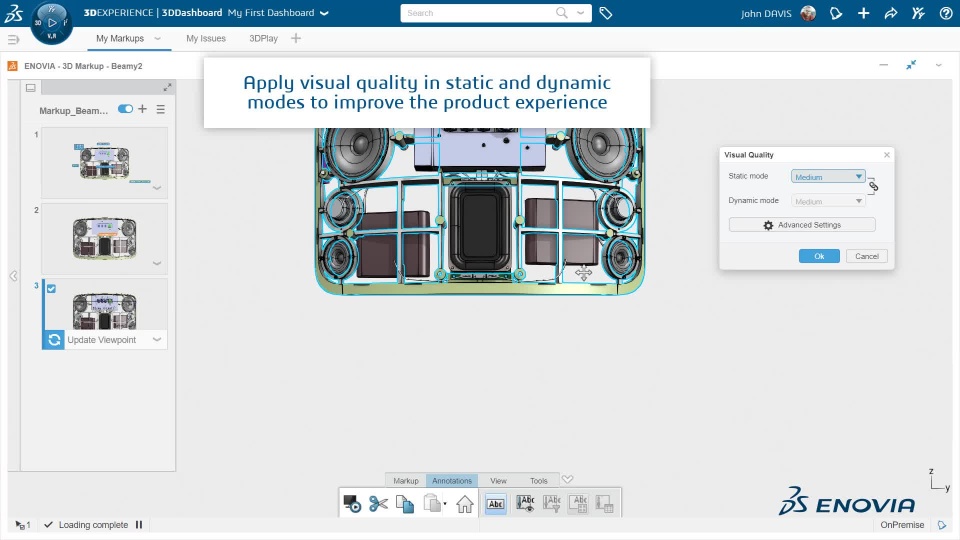Open the Dynamic mode dropdown
Viewport: 960px width, 540px height.
(828, 201)
